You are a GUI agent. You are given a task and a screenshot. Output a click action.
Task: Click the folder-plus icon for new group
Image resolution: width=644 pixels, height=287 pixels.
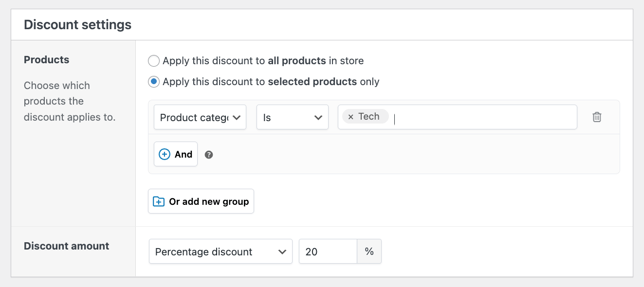pos(159,201)
